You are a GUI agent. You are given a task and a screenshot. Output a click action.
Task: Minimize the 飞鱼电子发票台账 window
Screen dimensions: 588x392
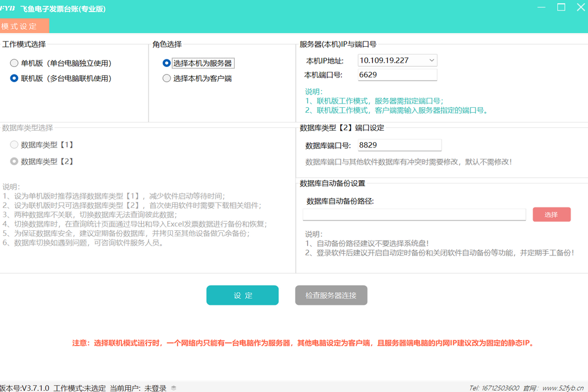pos(541,8)
